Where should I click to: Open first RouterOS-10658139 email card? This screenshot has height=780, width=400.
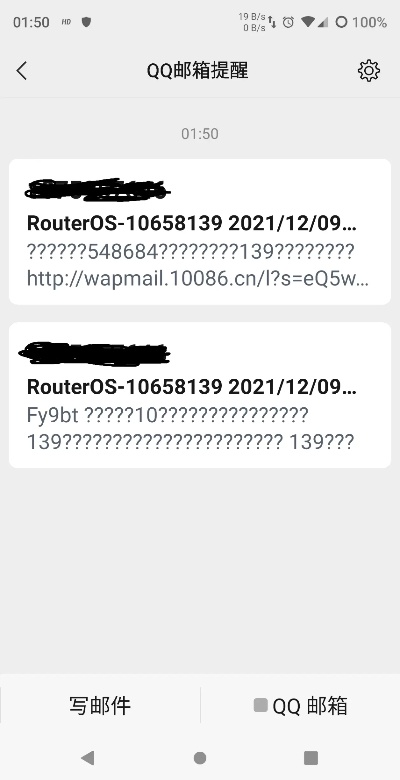point(200,232)
